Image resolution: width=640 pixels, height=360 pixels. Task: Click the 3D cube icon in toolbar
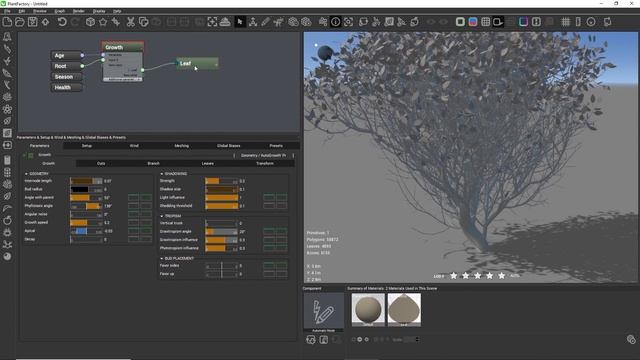90,22
